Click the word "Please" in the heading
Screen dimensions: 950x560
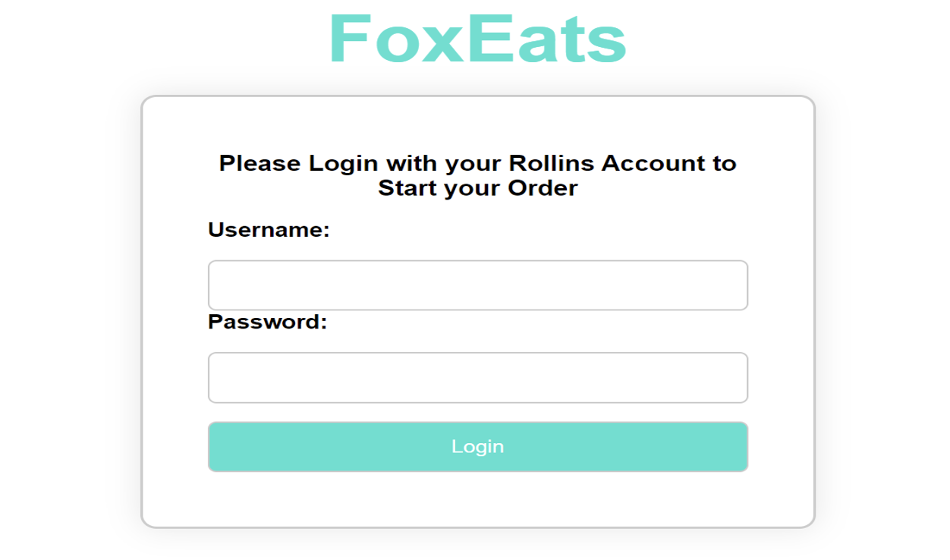point(260,163)
